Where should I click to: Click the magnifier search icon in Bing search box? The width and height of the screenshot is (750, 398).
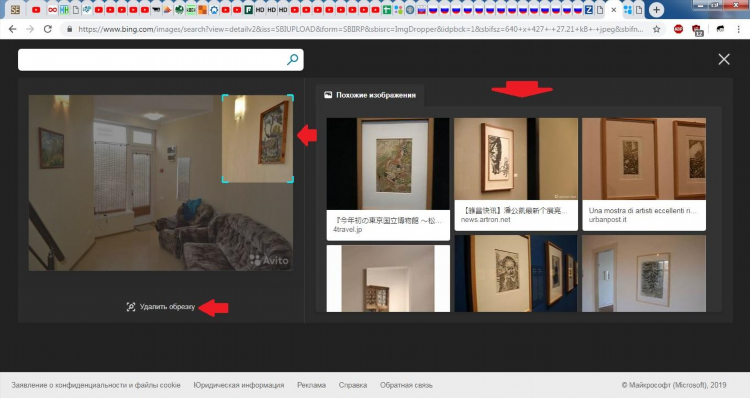[292, 59]
